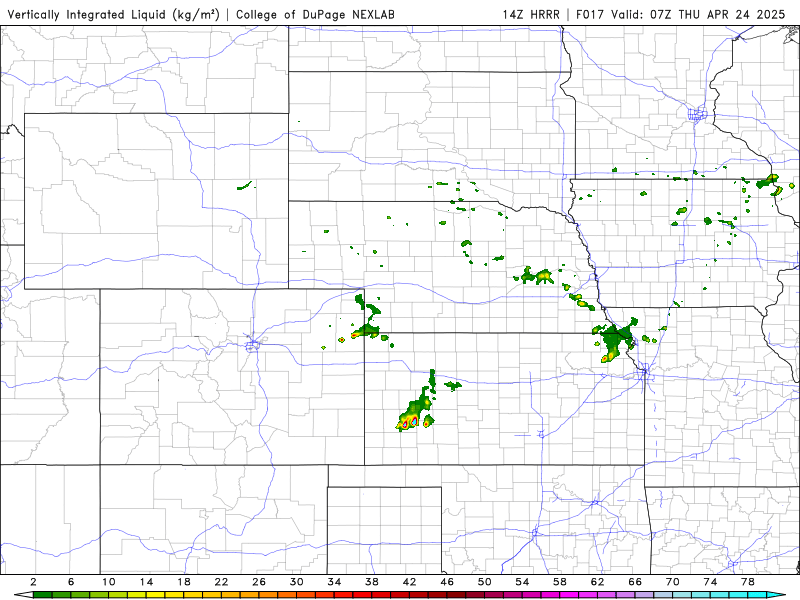The image size is (800, 600).
Task: Pick the "46" scale number
Action: 447,582
